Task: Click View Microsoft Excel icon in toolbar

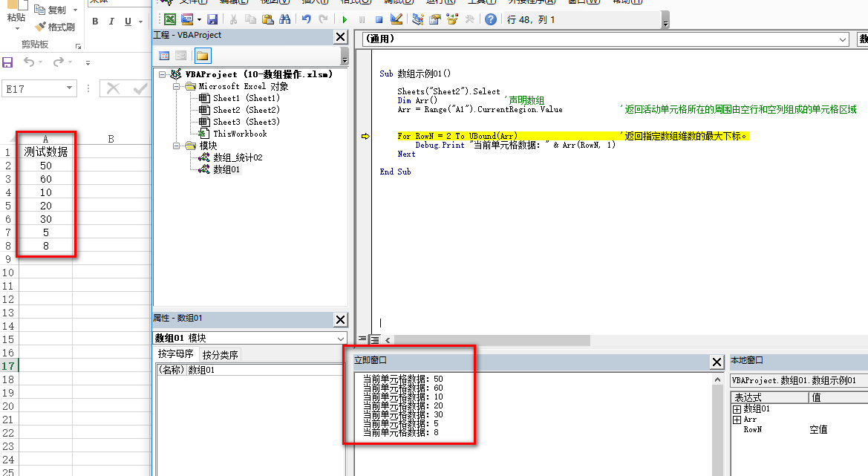Action: coord(170,19)
